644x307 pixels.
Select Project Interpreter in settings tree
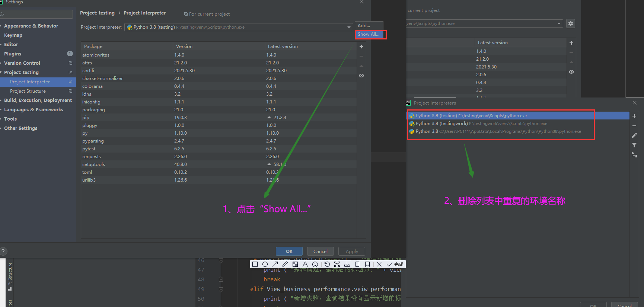tap(38, 82)
